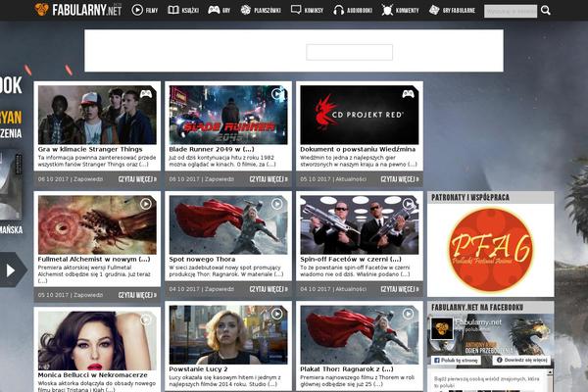Open headline Spot nowego Thora
The height and width of the screenshot is (392, 588).
click(202, 259)
